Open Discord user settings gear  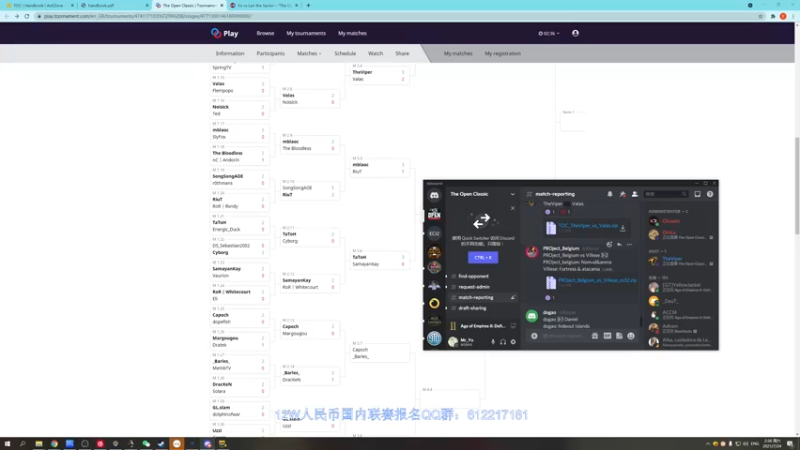513,342
